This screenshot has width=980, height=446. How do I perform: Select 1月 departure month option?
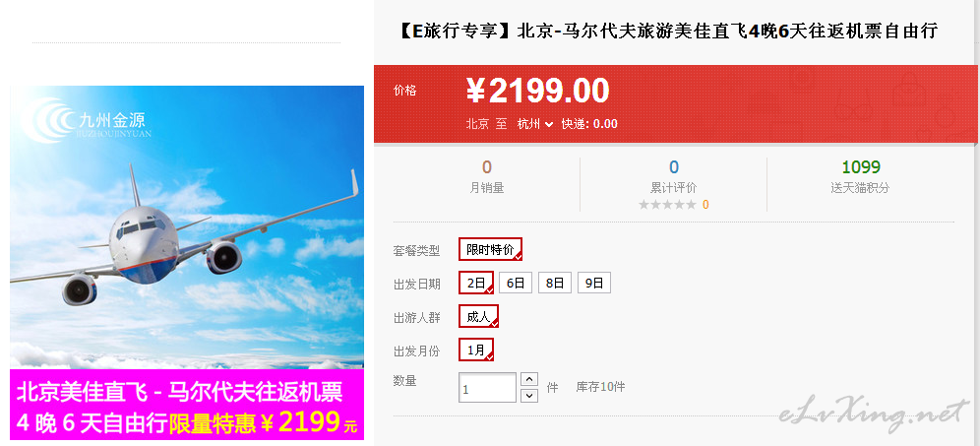point(476,350)
